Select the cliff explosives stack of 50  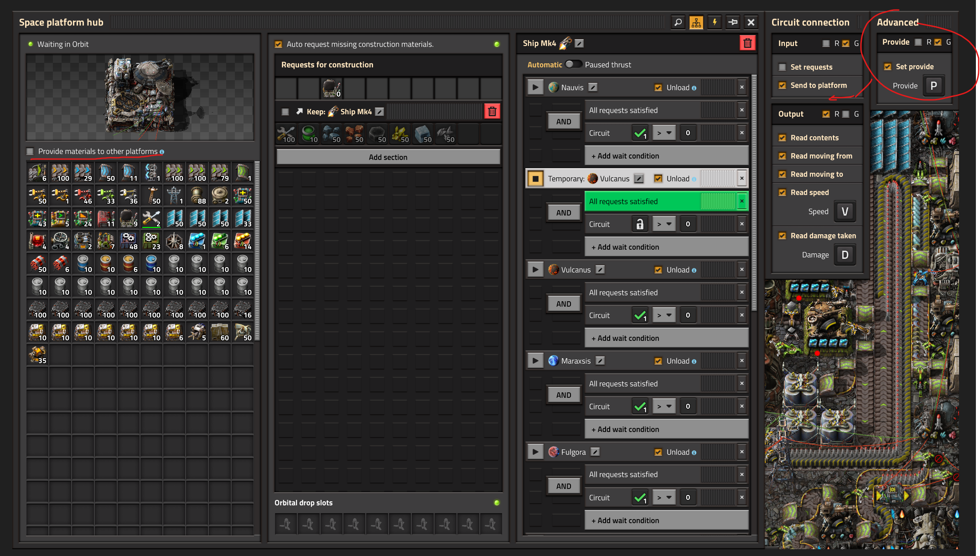coord(37,264)
